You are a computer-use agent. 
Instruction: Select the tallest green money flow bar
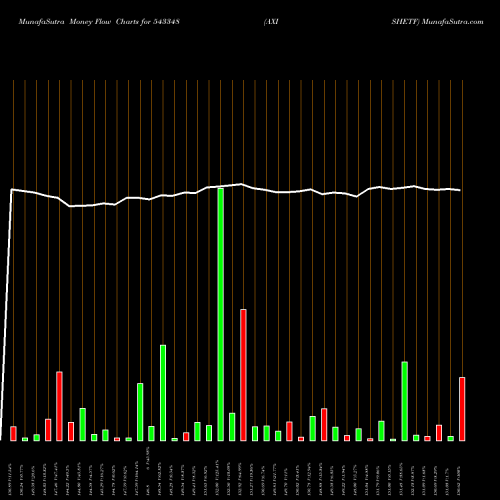point(220,314)
